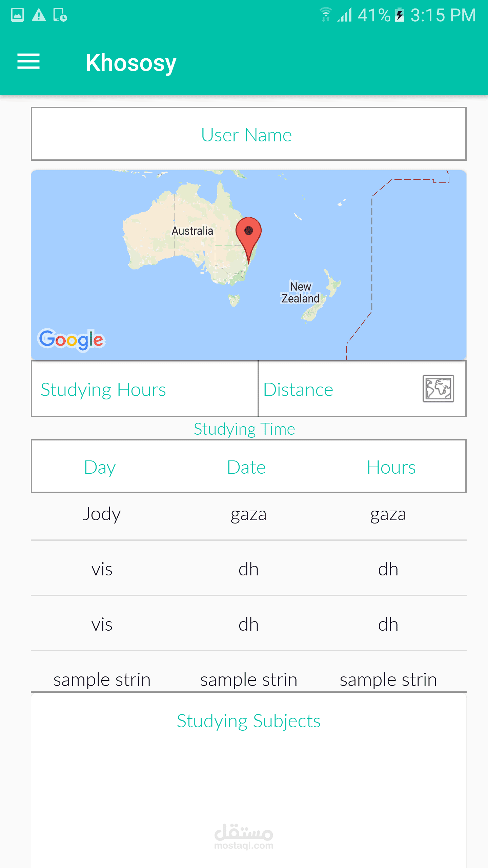The height and width of the screenshot is (868, 488).
Task: Select the User Name field
Action: [248, 134]
